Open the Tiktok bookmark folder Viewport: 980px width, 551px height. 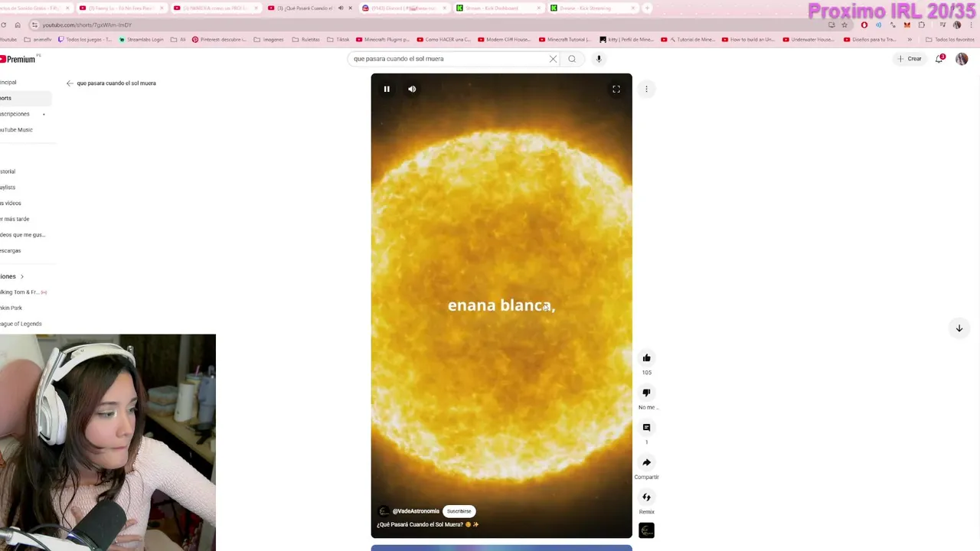pyautogui.click(x=338, y=40)
